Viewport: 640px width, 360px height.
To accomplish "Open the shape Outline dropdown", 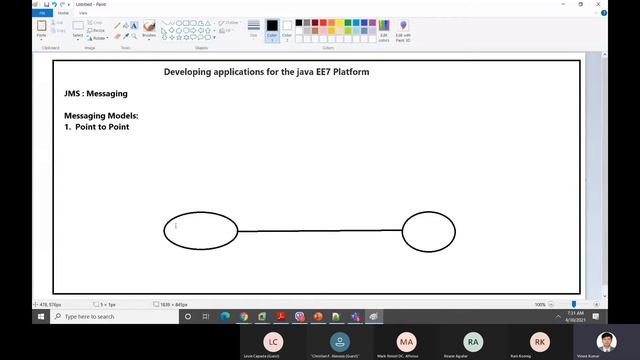I will [x=229, y=23].
